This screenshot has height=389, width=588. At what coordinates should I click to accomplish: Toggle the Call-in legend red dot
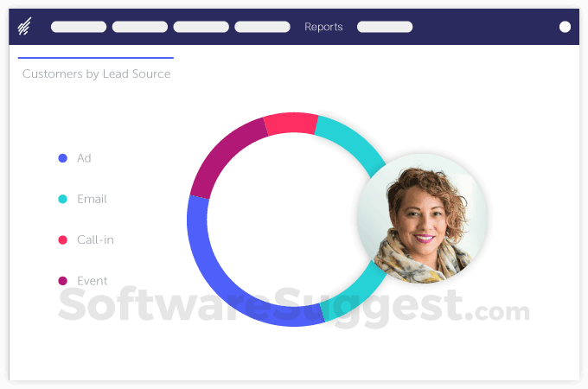pyautogui.click(x=62, y=239)
